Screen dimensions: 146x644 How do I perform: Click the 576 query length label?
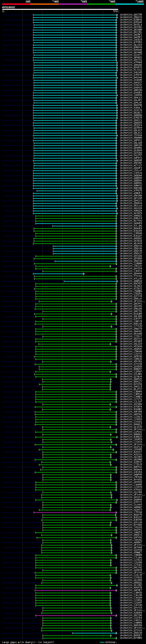[x=115, y=11]
